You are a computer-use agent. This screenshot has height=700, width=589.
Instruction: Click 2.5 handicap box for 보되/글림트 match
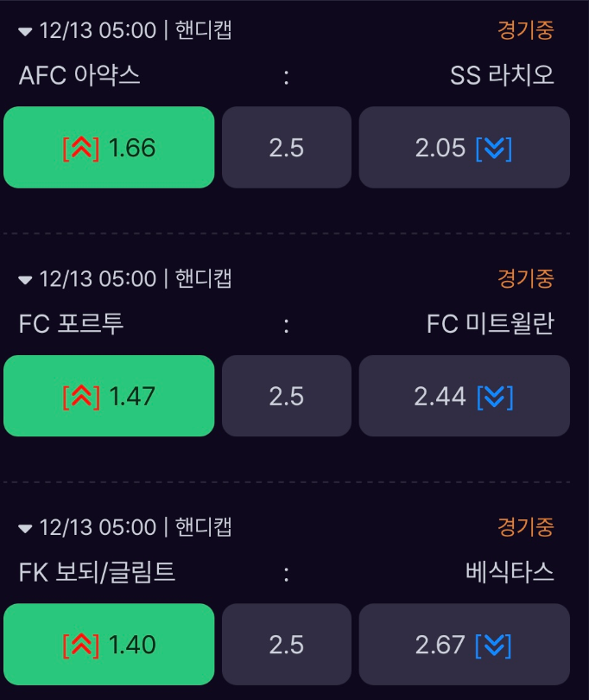coord(287,644)
